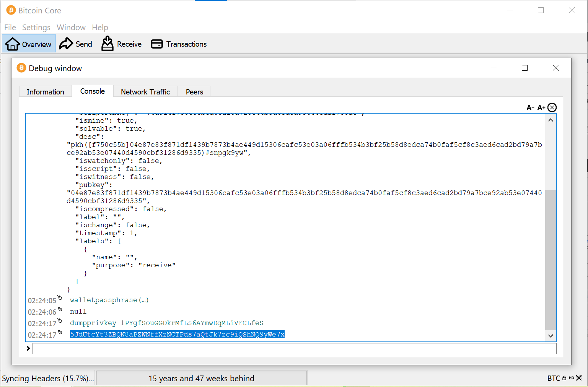
Task: Decrease console font size with A-
Action: pos(530,108)
